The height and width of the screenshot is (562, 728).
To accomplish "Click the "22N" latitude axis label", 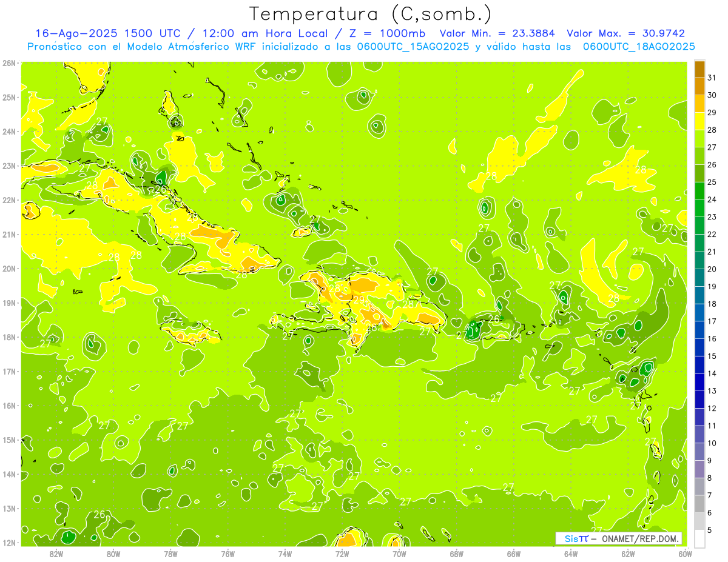I will click(8, 200).
